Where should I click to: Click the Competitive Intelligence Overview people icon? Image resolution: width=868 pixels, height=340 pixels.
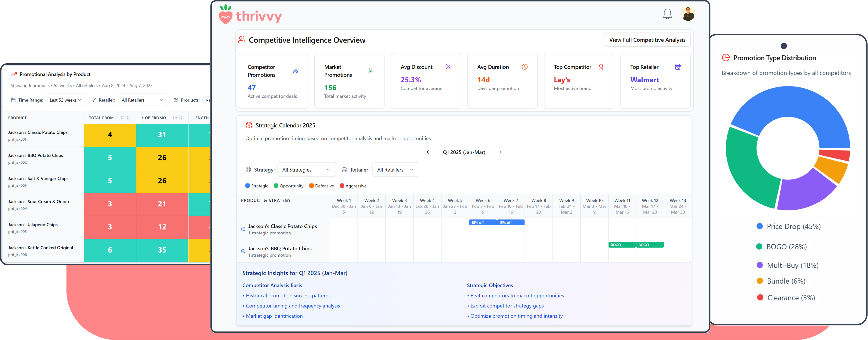click(x=242, y=40)
